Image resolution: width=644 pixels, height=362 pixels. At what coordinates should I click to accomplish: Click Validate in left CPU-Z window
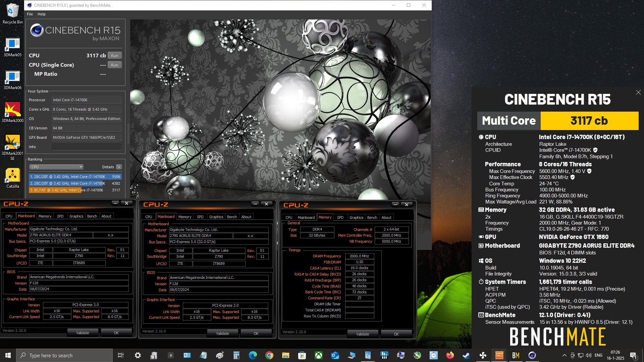pyautogui.click(x=83, y=333)
